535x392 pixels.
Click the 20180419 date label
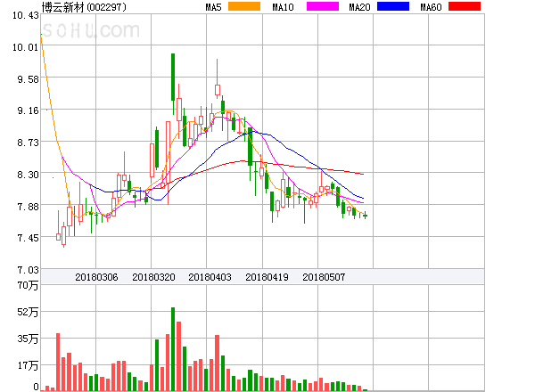tap(267, 277)
